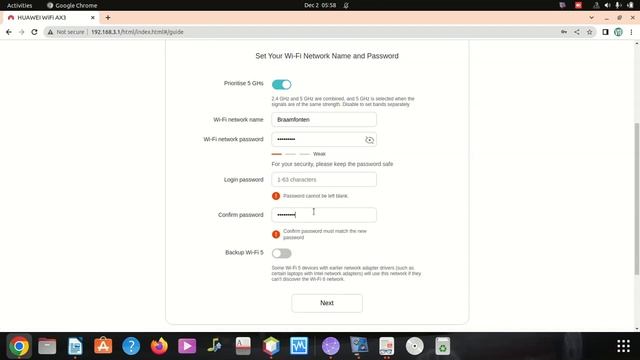The image size is (640, 360).
Task: Open the purple globe dock icon
Action: 331,346
